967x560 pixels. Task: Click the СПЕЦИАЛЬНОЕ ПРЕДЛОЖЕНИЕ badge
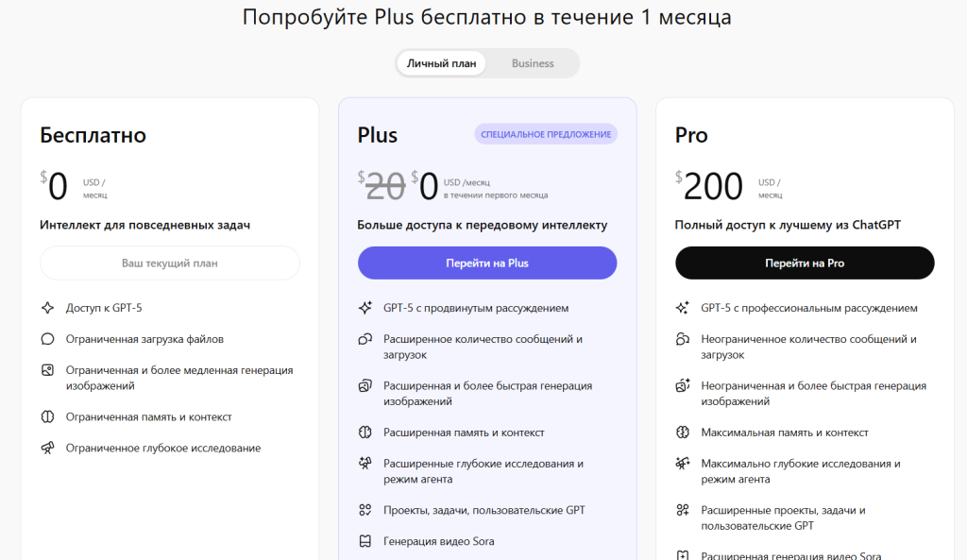[547, 134]
